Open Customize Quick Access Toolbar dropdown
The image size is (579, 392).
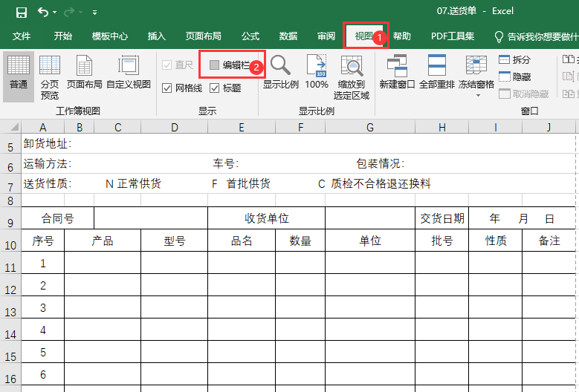click(x=95, y=13)
